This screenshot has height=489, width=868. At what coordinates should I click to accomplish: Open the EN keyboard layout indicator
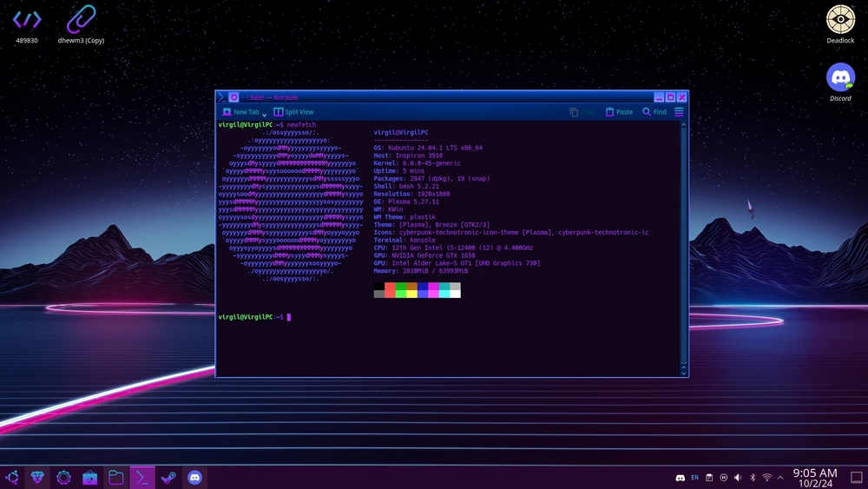point(694,478)
